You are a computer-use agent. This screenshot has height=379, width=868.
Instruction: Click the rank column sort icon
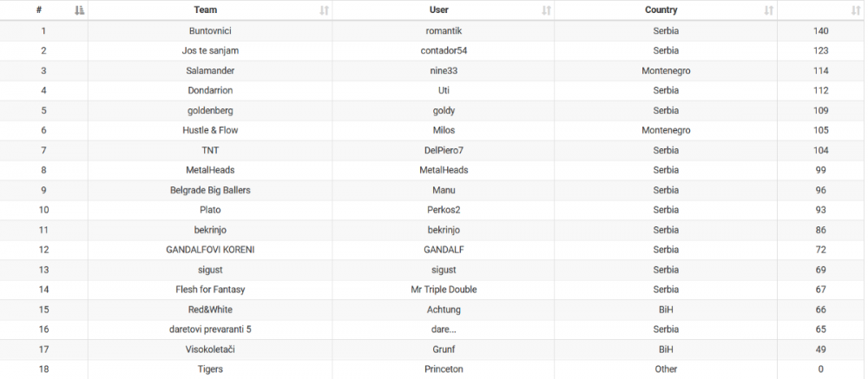[x=80, y=10]
